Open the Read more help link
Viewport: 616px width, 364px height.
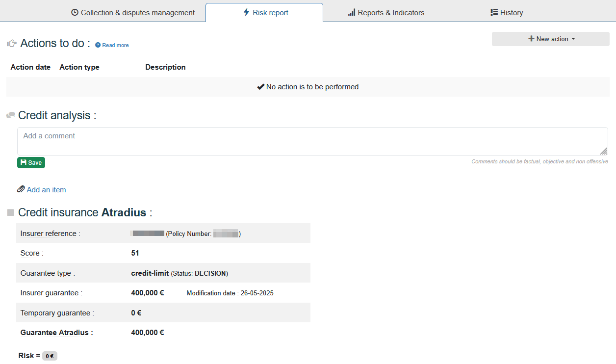tap(115, 45)
